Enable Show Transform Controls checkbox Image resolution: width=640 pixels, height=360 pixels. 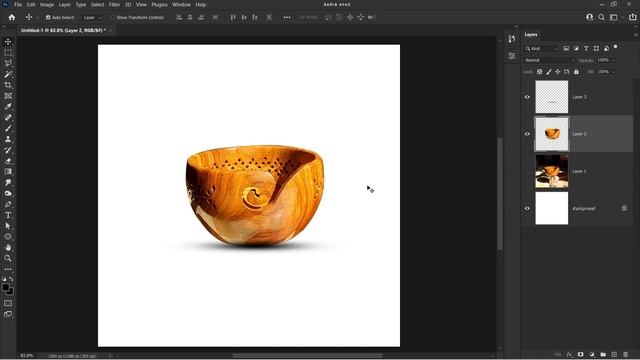point(113,18)
